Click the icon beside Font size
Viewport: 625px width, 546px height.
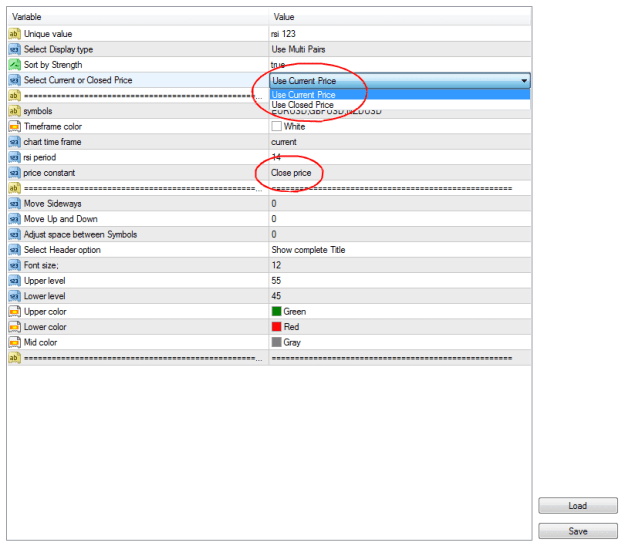pyautogui.click(x=14, y=265)
